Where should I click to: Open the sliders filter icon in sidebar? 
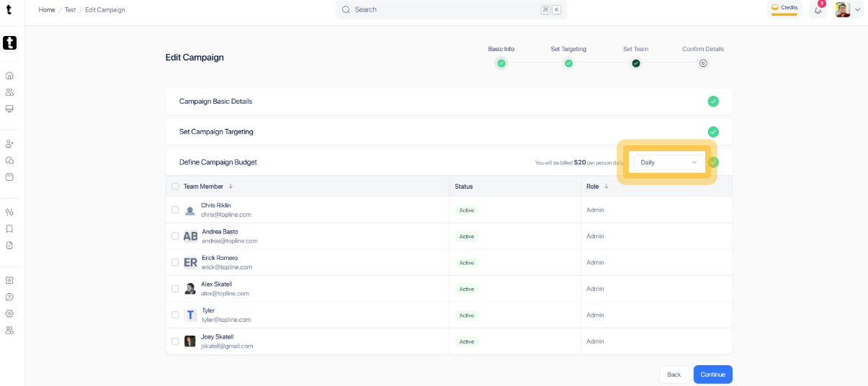pyautogui.click(x=9, y=212)
